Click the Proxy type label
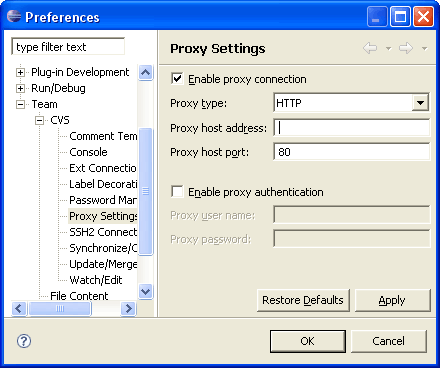440x368 pixels. 198,103
